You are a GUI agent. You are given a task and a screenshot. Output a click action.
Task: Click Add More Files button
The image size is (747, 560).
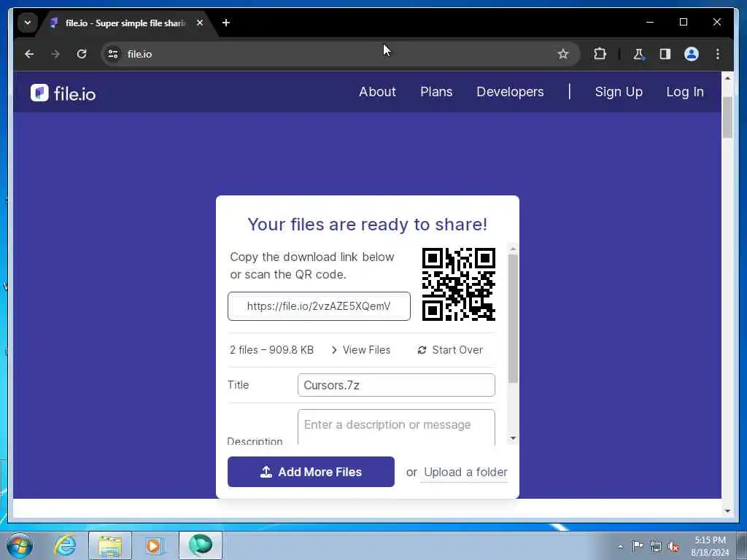(311, 472)
